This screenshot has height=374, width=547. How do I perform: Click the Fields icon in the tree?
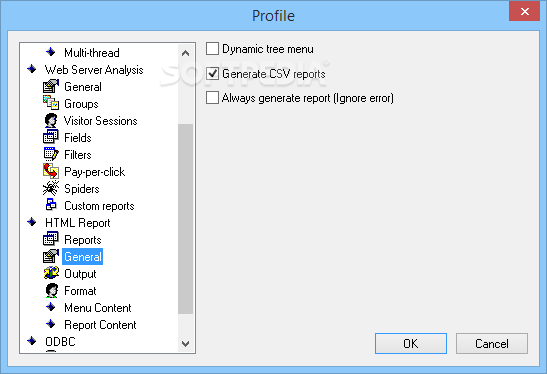tap(51, 137)
